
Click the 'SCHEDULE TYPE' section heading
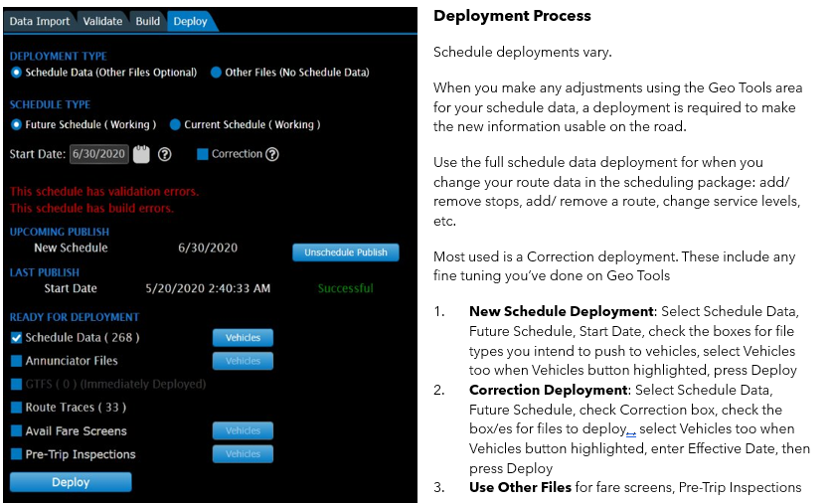[x=50, y=104]
